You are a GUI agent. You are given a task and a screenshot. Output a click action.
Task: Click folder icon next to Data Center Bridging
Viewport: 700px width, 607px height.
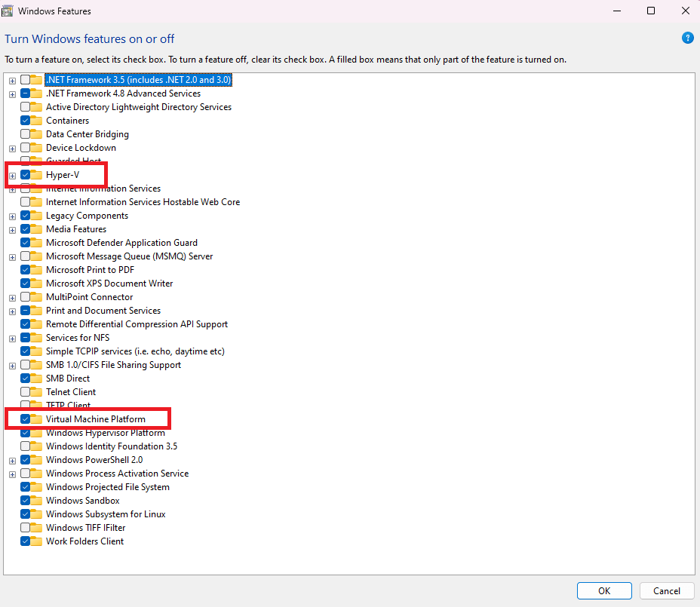pyautogui.click(x=37, y=134)
